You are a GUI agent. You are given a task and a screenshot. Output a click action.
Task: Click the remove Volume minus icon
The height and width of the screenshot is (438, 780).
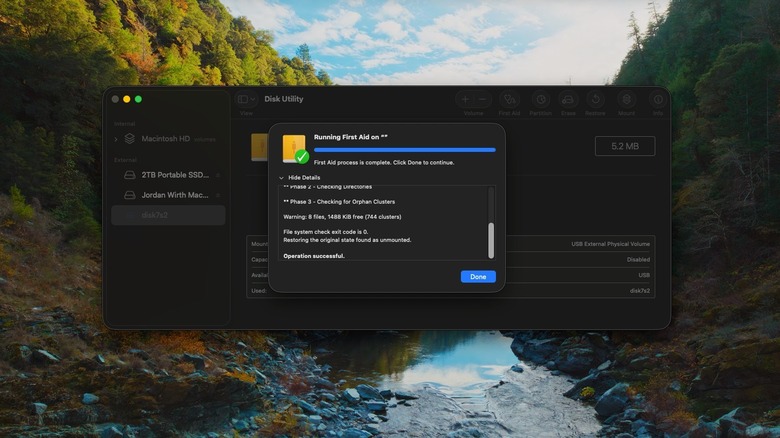(482, 100)
